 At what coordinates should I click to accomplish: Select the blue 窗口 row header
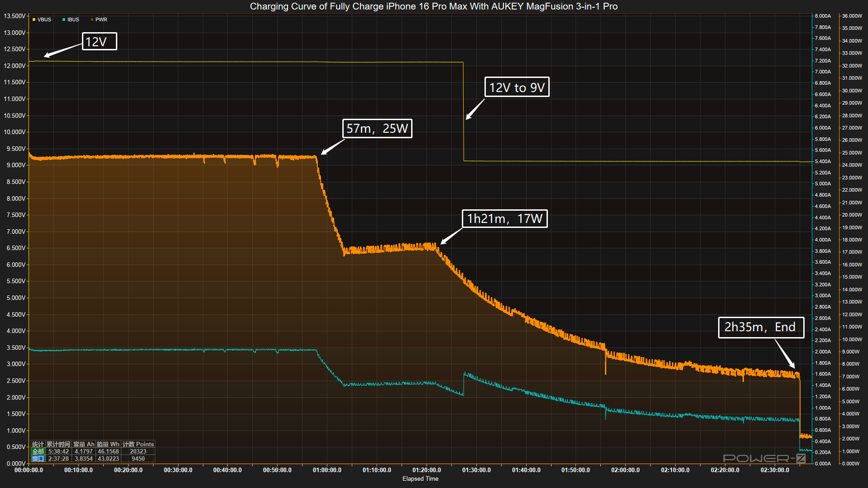click(x=38, y=459)
